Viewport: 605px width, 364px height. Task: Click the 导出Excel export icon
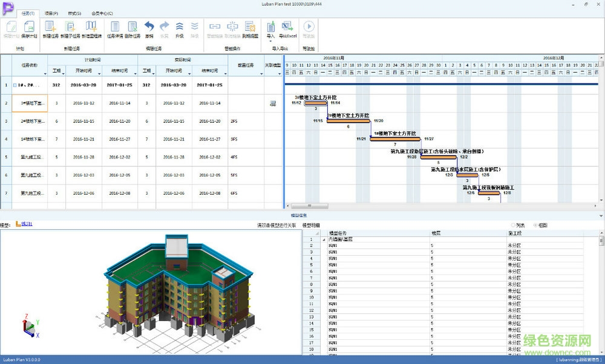[x=287, y=27]
